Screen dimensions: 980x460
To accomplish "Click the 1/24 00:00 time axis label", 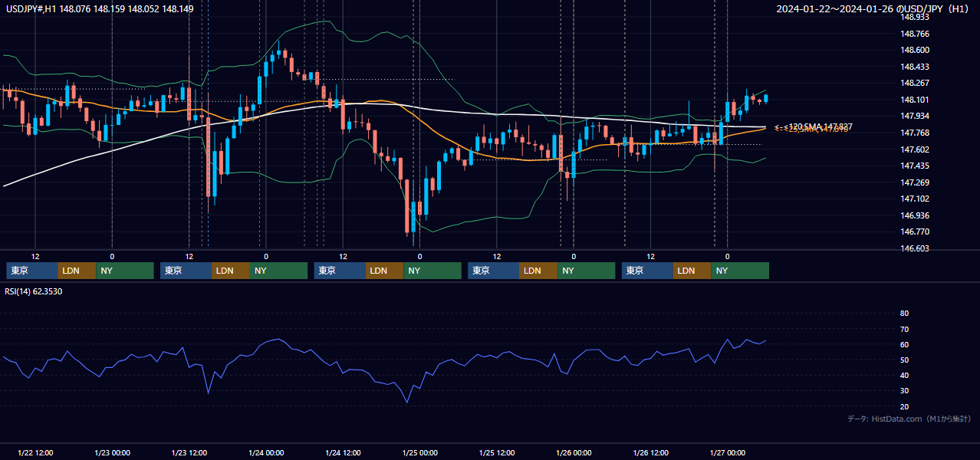I will (266, 453).
